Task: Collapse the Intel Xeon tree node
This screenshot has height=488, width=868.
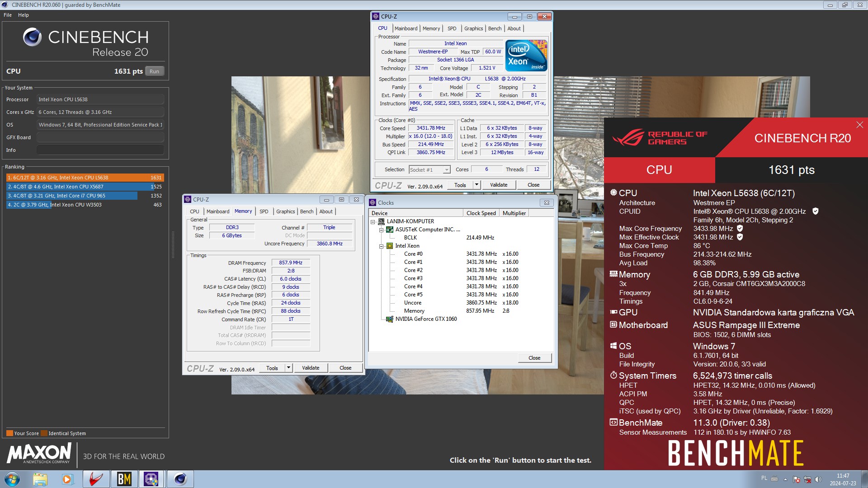Action: [381, 246]
